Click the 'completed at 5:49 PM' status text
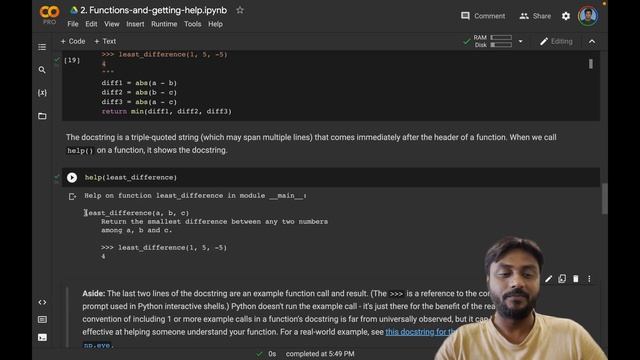640x360 pixels. click(x=320, y=354)
